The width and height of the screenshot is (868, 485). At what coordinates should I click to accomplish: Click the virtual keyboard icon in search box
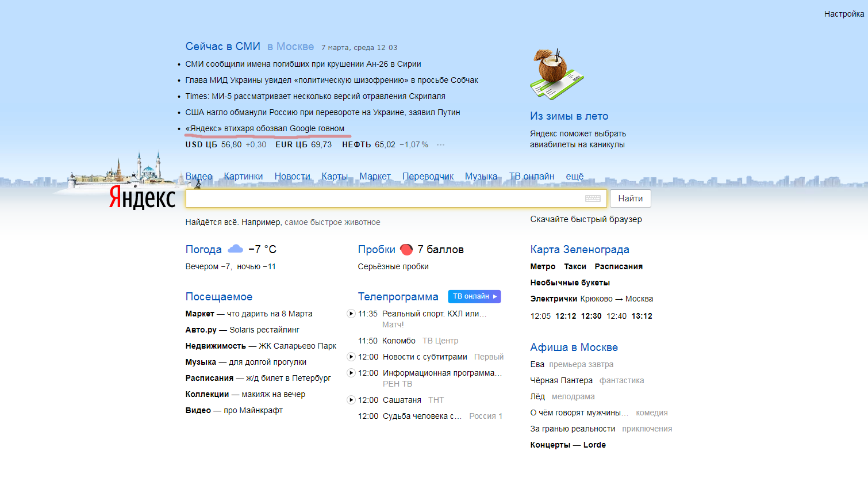tap(593, 198)
